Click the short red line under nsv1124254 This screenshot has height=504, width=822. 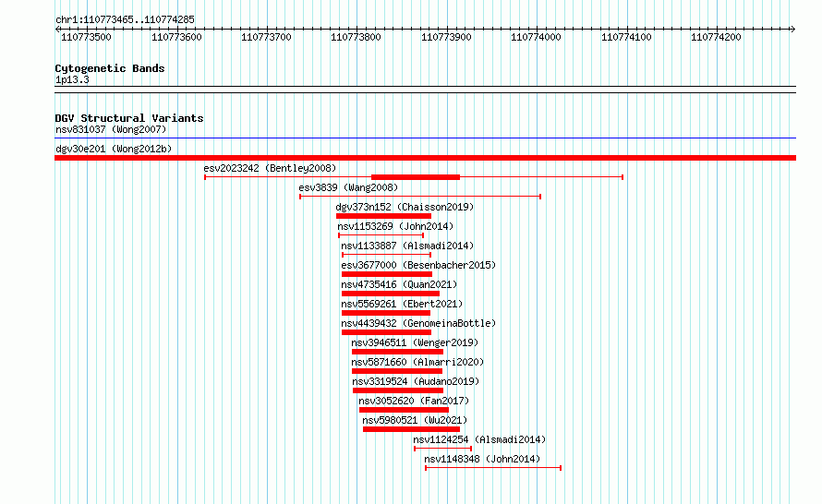point(443,449)
